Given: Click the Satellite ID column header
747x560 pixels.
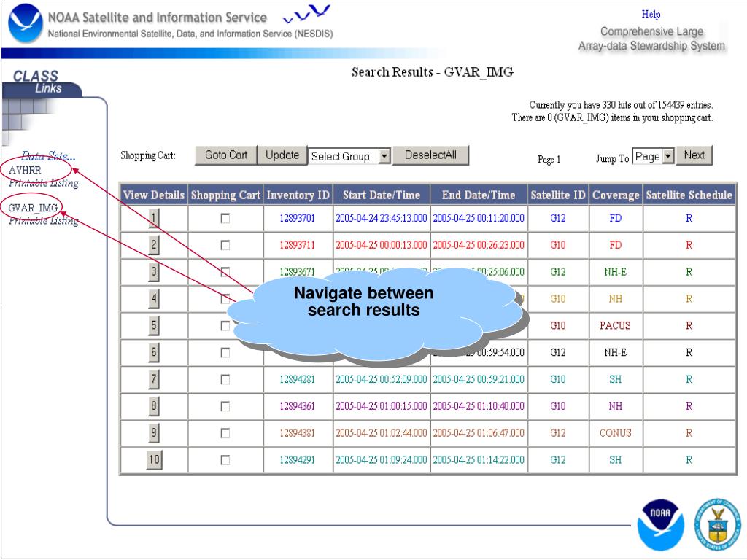Looking at the screenshot, I should tap(558, 195).
